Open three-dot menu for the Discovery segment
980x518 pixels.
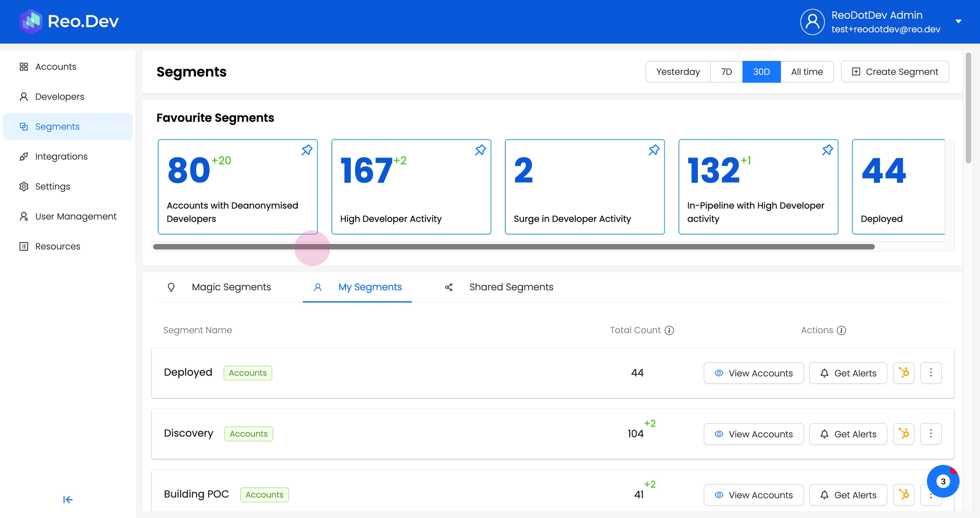coord(931,434)
